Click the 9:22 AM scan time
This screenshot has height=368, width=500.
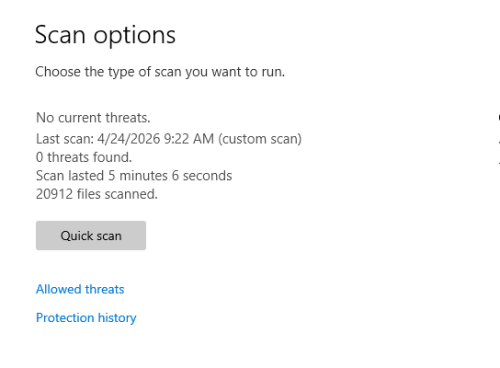(189, 139)
